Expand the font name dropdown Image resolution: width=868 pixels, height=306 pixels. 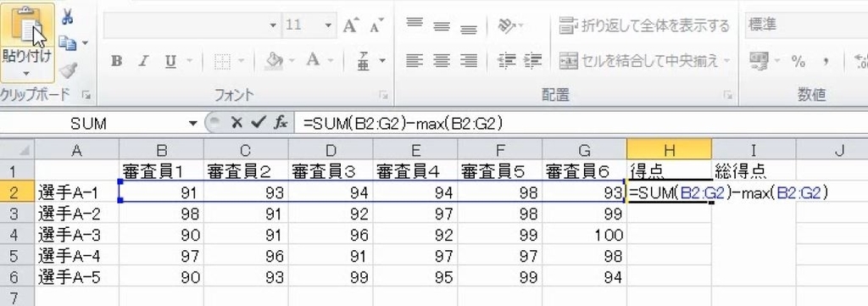tap(273, 25)
